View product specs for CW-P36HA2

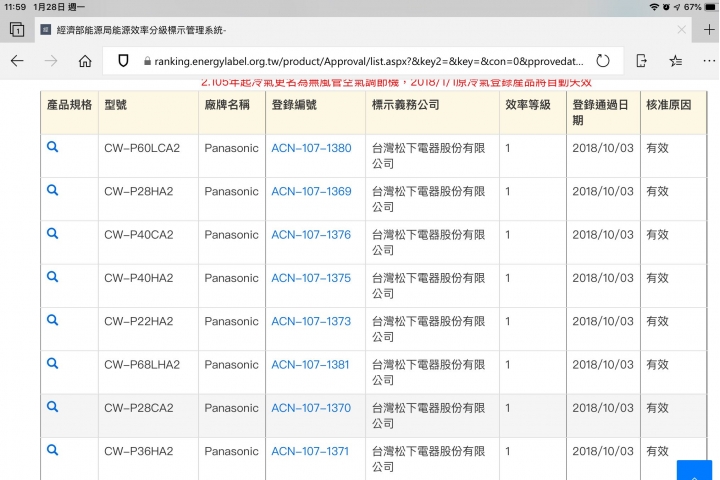(53, 450)
